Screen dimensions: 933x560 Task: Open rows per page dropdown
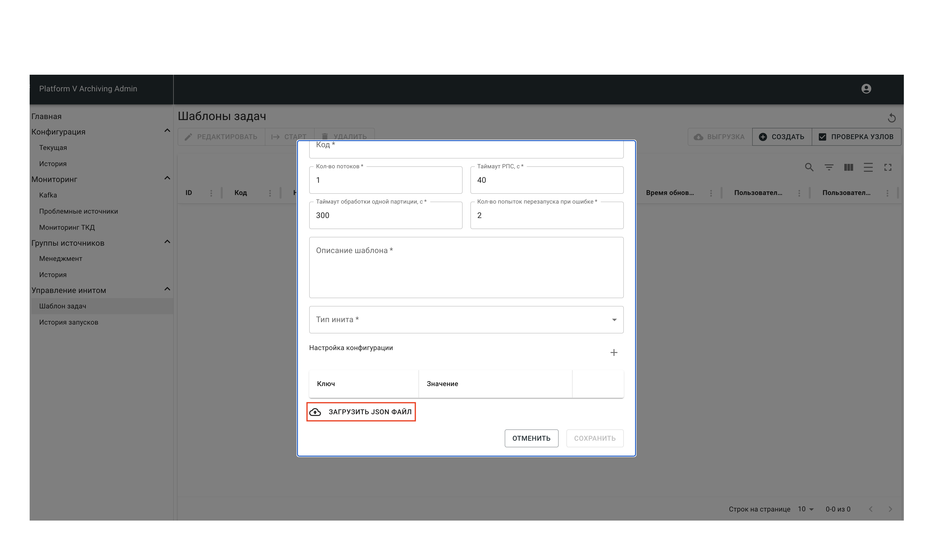(x=805, y=509)
